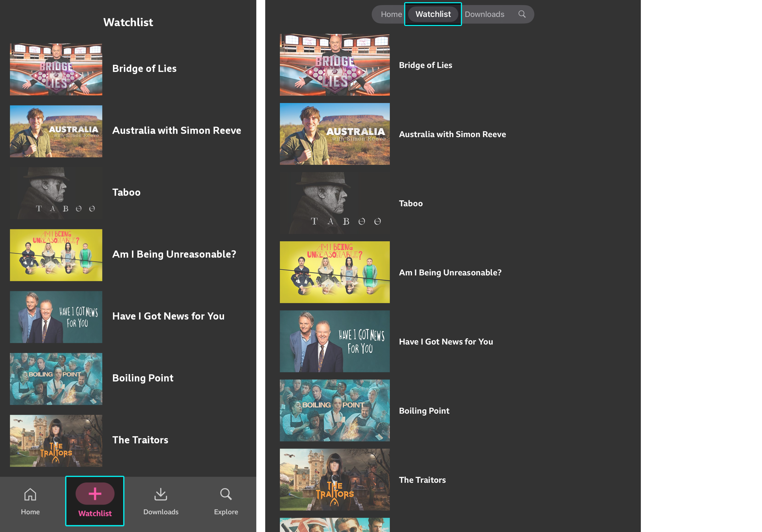
Task: Click the Bridge of Lies thumbnail image
Action: (x=56, y=69)
